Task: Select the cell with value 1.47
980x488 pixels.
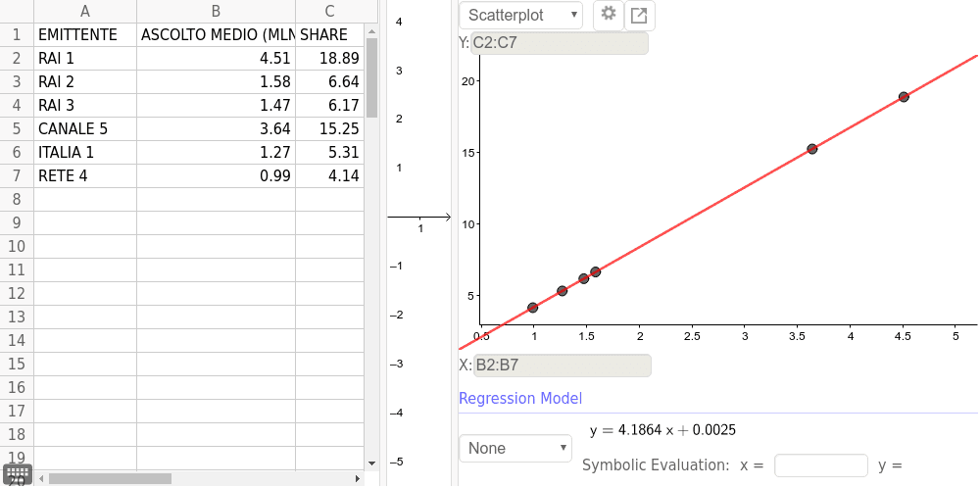Action: (x=216, y=105)
